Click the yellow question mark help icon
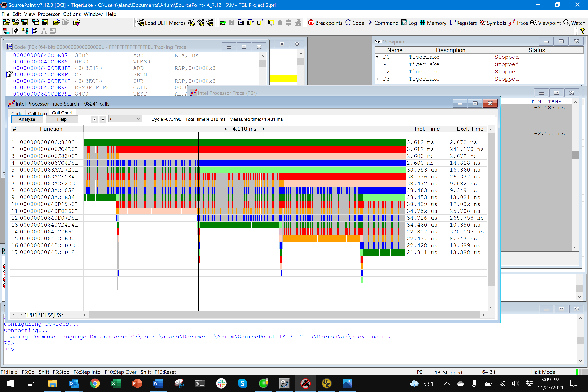Viewport: 588px width, 392px height. (x=582, y=31)
